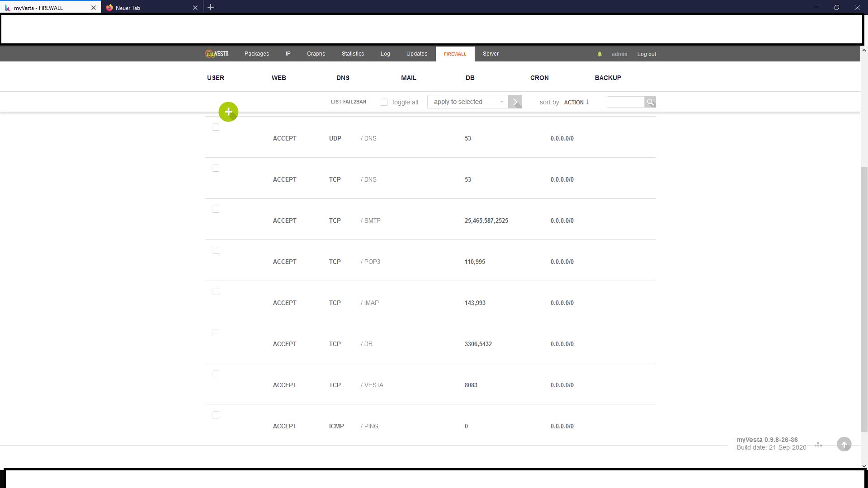Viewport: 868px width, 488px height.
Task: Select the PING rule checkbox
Action: pyautogui.click(x=216, y=415)
